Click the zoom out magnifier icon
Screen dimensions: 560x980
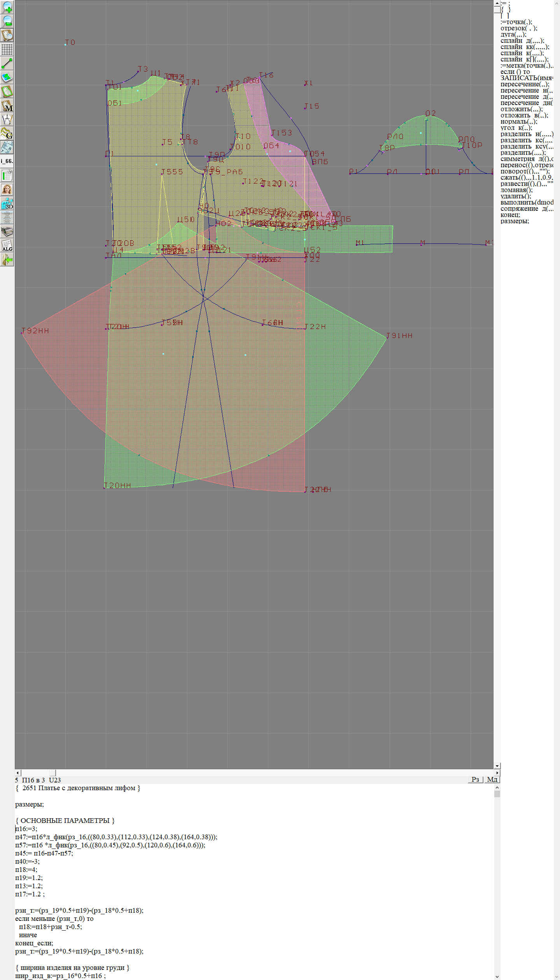(7, 21)
